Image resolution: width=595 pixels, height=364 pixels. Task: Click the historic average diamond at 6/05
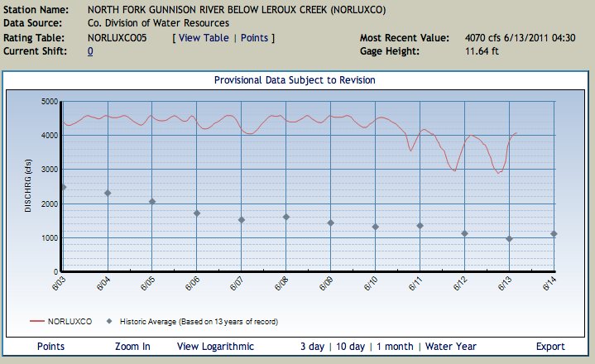click(x=152, y=202)
